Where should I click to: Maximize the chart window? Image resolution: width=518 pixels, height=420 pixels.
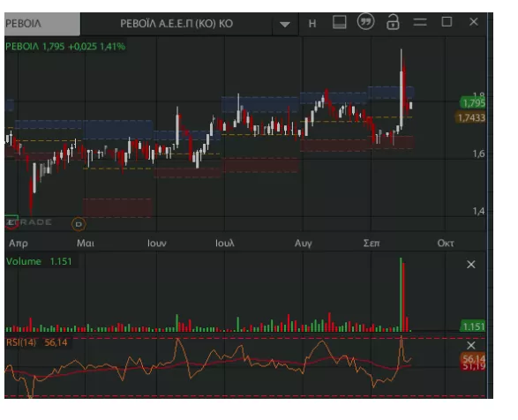click(447, 22)
